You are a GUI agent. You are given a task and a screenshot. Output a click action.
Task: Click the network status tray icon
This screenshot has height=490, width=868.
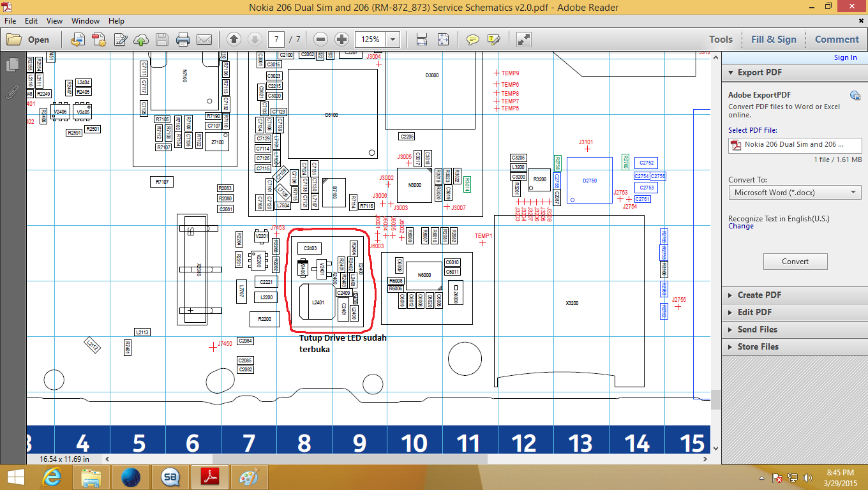point(793,477)
